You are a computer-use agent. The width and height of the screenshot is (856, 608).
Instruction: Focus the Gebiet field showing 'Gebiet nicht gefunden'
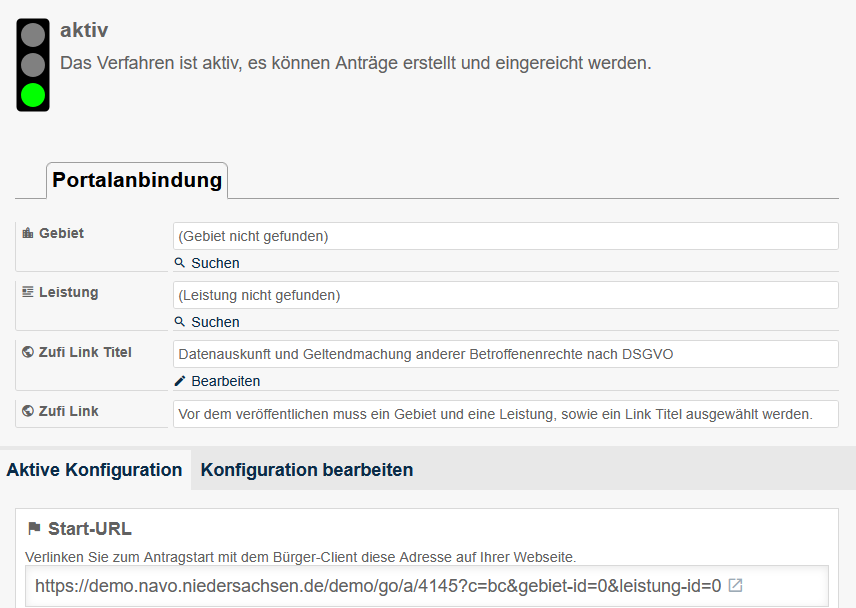click(x=505, y=236)
